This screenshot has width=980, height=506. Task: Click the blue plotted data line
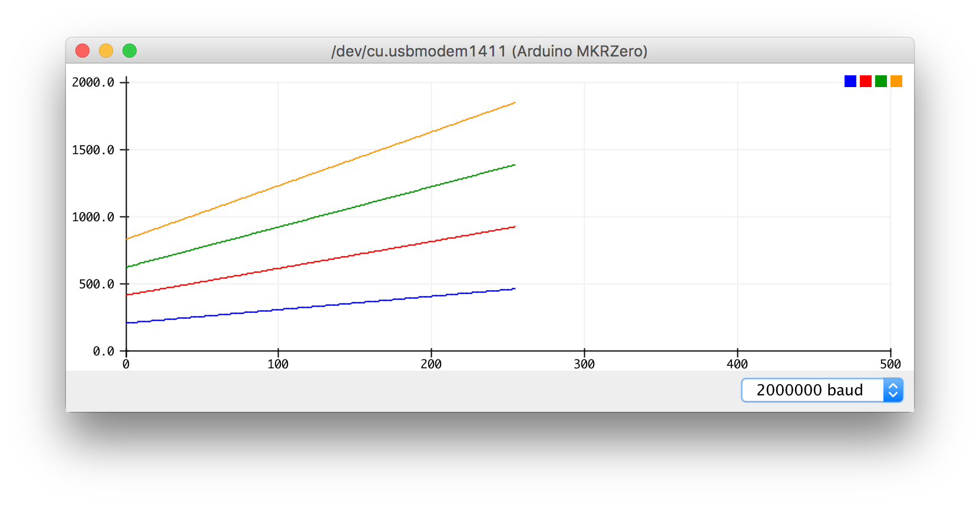tap(321, 305)
